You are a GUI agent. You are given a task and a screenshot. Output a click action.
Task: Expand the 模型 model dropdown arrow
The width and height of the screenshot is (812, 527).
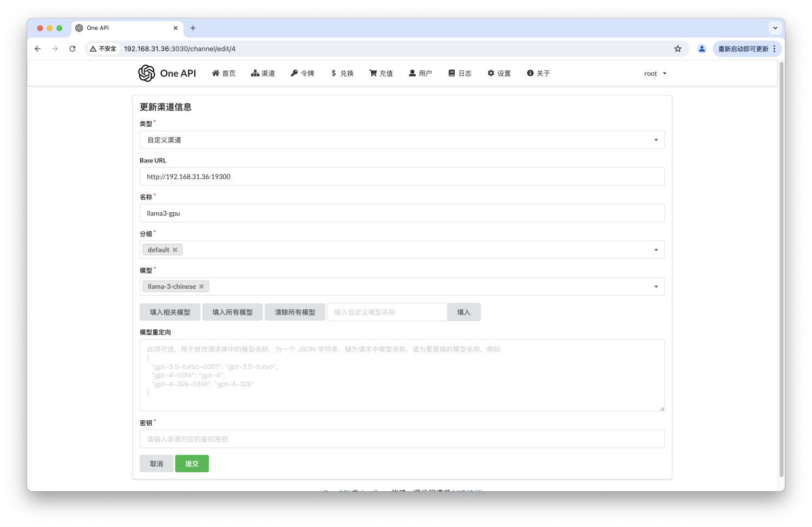point(656,287)
